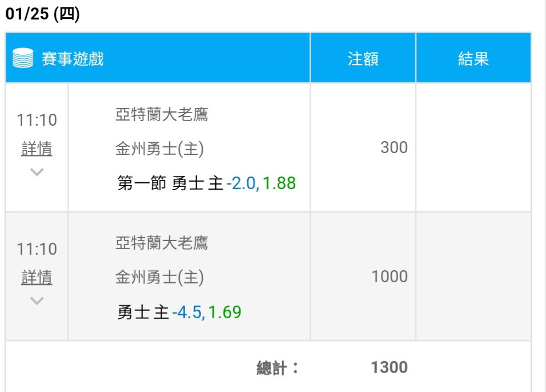The image size is (546, 392).
Task: Click the green 1.88 odds value
Action: click(x=279, y=183)
